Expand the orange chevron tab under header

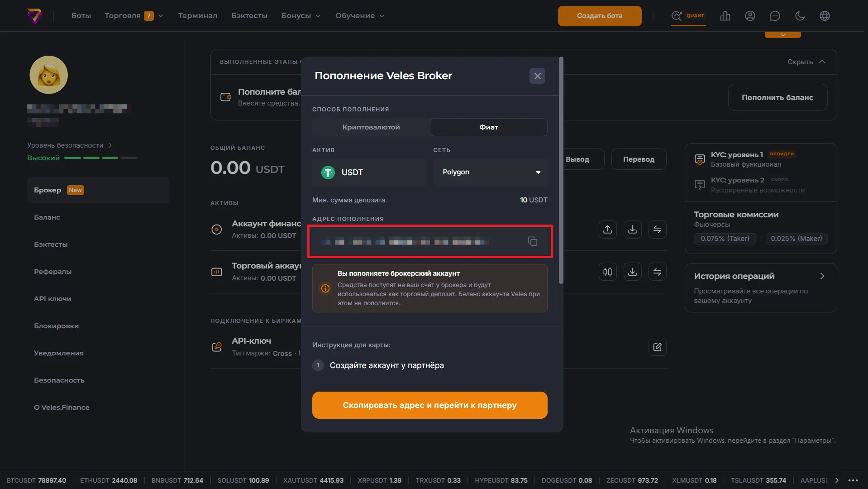point(783,34)
